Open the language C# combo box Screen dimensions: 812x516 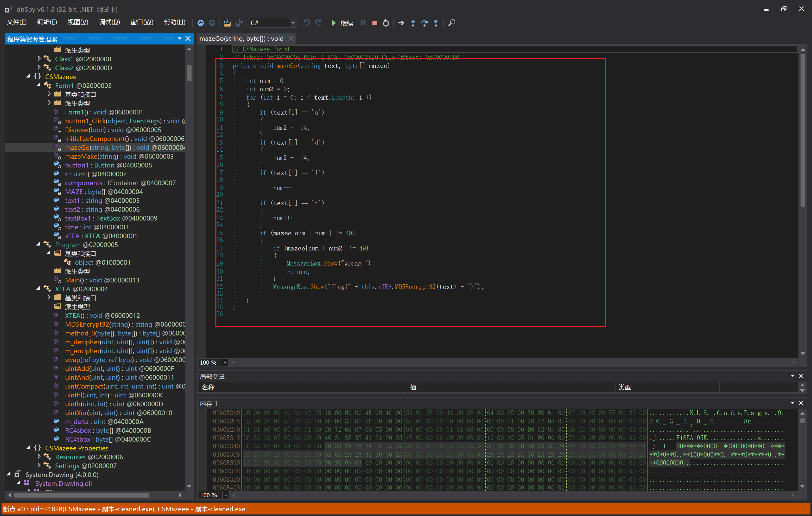pos(273,23)
